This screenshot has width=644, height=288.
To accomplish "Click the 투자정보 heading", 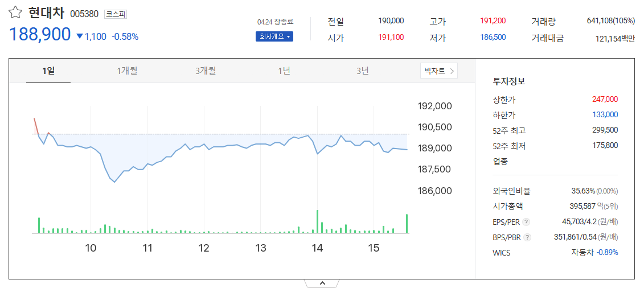I will click(509, 81).
